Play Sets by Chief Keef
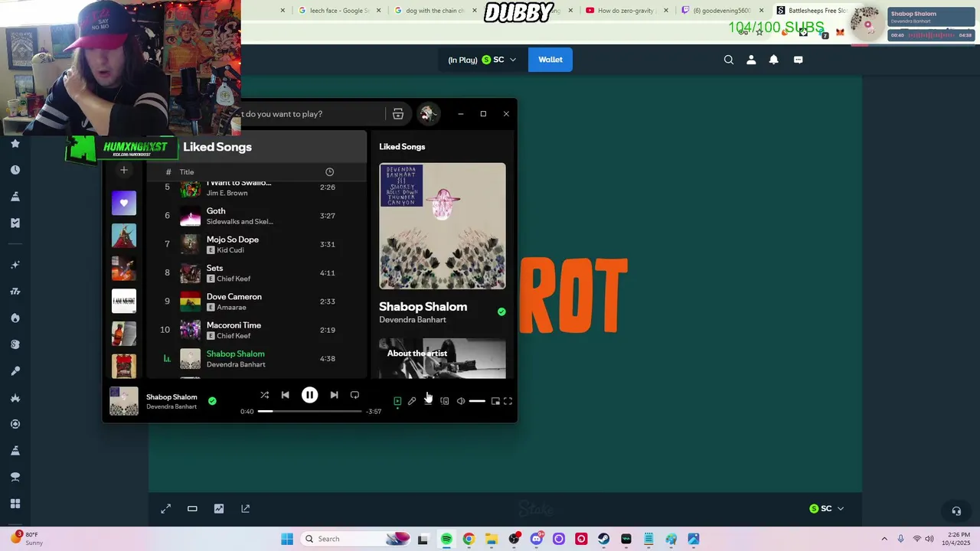 tap(256, 273)
